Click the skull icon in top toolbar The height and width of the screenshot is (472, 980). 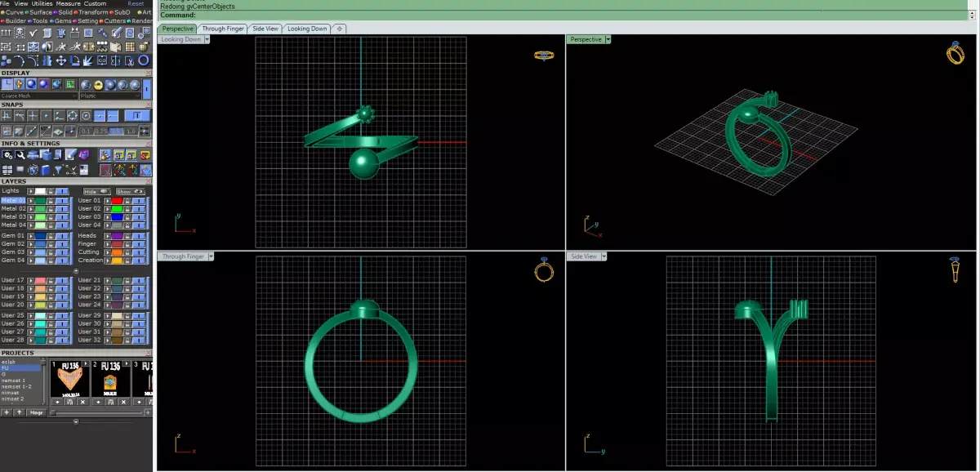point(20,32)
